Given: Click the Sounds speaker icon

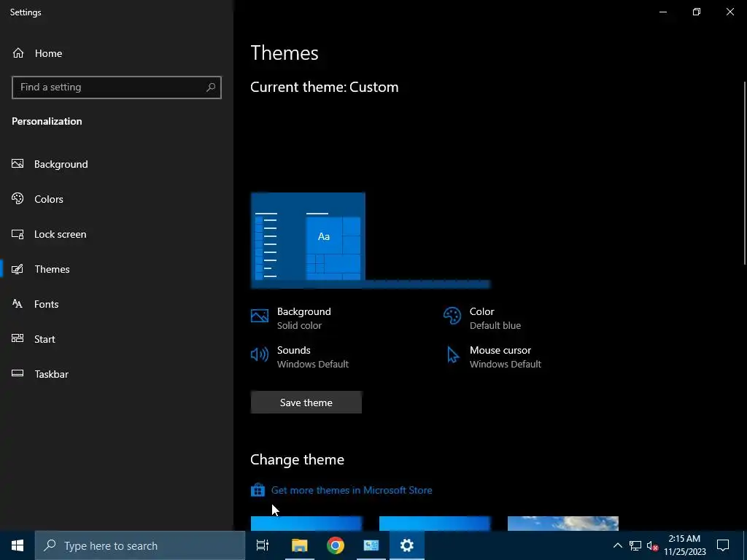Looking at the screenshot, I should pos(260,354).
